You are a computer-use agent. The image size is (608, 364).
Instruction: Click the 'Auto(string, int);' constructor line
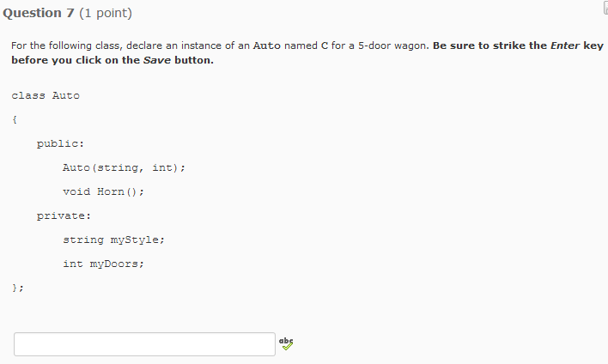124,167
